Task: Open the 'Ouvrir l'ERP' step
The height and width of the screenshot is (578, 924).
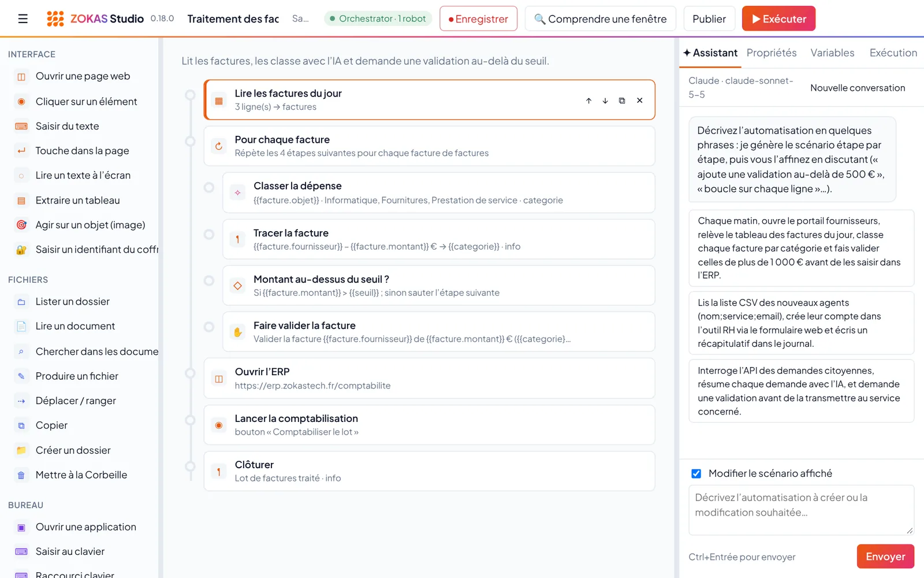Action: click(x=429, y=379)
